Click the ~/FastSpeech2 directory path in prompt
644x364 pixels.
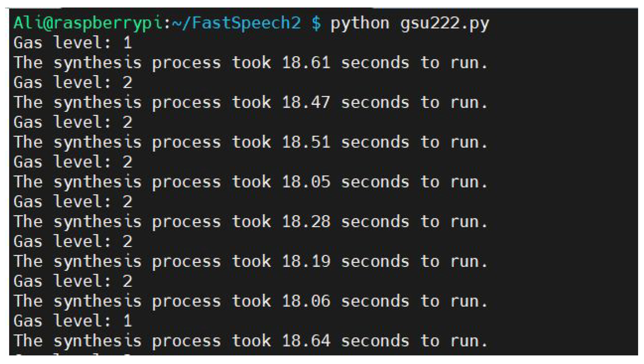pos(236,23)
